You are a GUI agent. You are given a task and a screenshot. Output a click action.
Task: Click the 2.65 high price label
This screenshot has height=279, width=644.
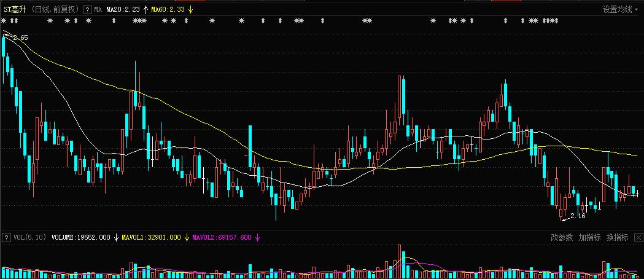click(x=20, y=37)
